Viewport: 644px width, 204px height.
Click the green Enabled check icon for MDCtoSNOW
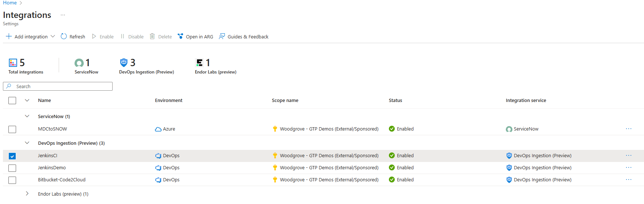pos(392,129)
